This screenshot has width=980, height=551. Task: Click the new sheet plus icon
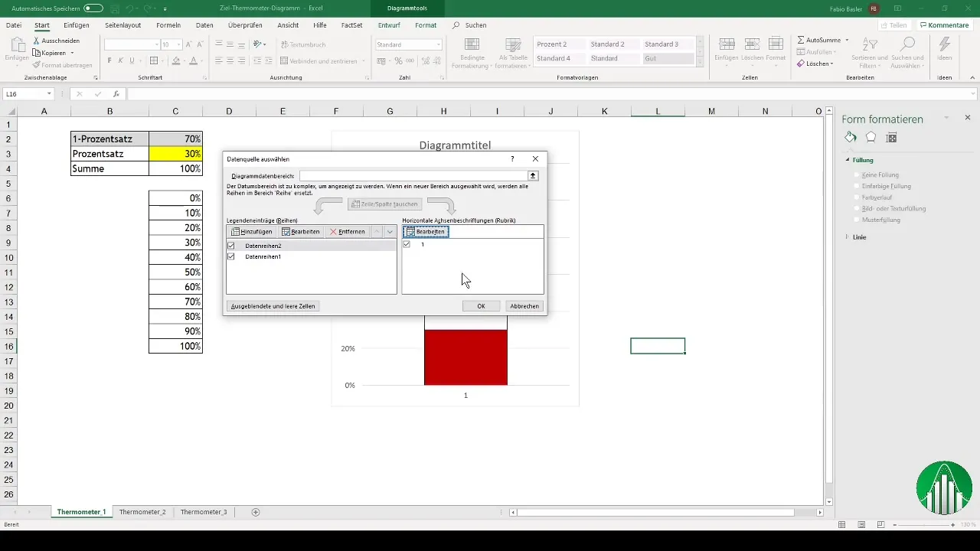point(256,512)
